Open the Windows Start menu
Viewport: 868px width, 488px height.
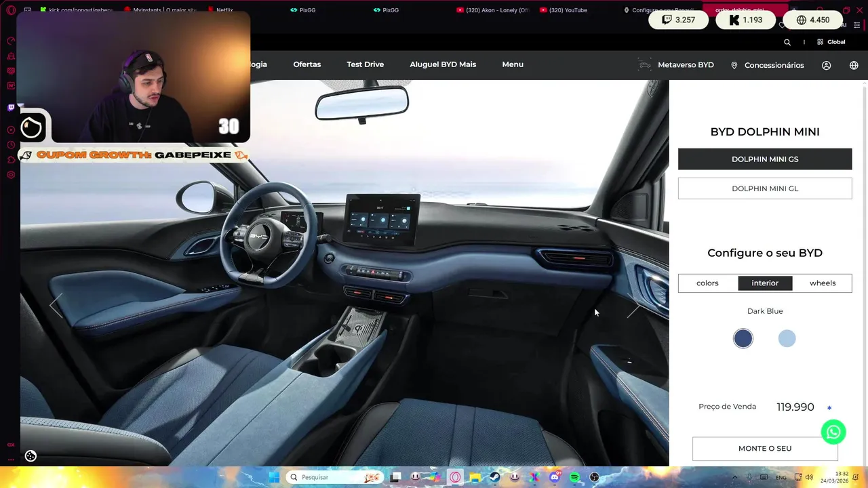coord(274,477)
